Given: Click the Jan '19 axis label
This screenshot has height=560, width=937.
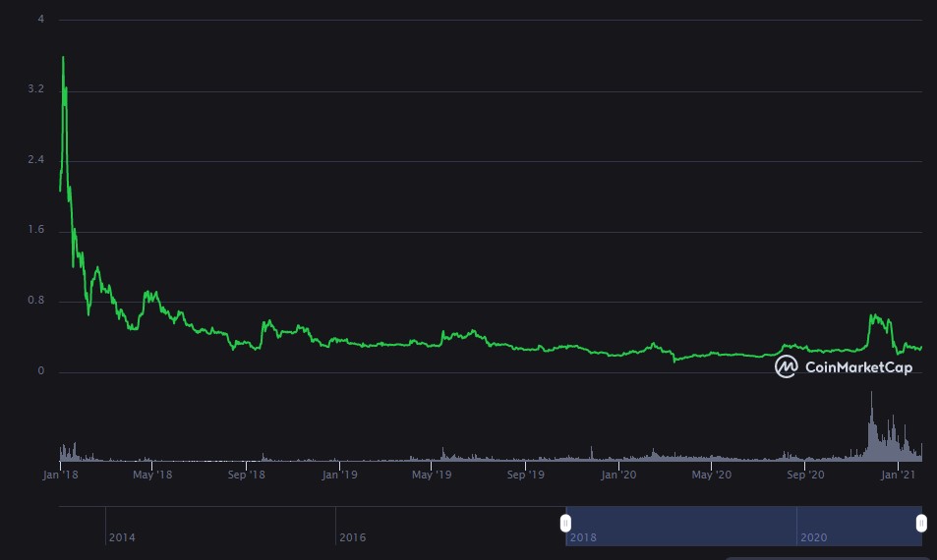Looking at the screenshot, I should coord(339,475).
